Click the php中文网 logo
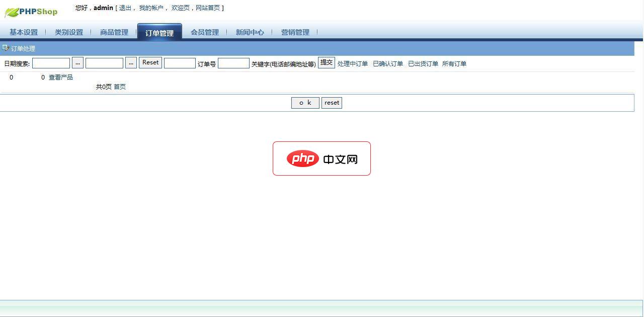 321,158
